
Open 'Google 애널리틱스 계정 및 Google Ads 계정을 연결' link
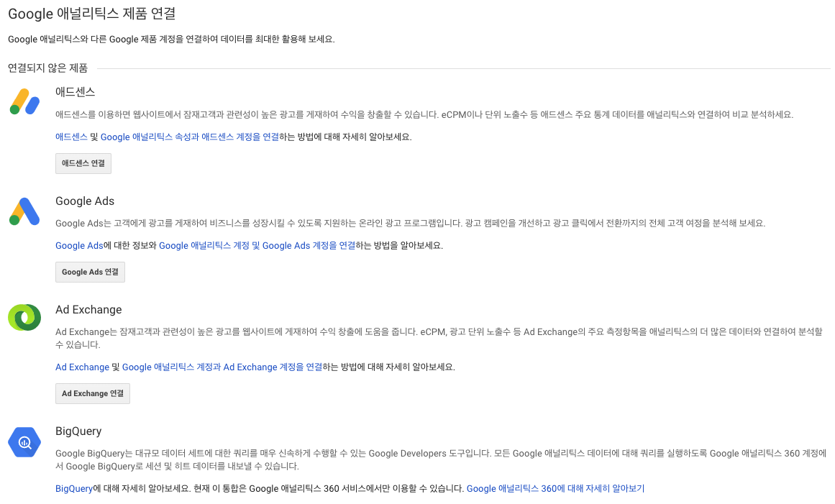[x=257, y=245]
